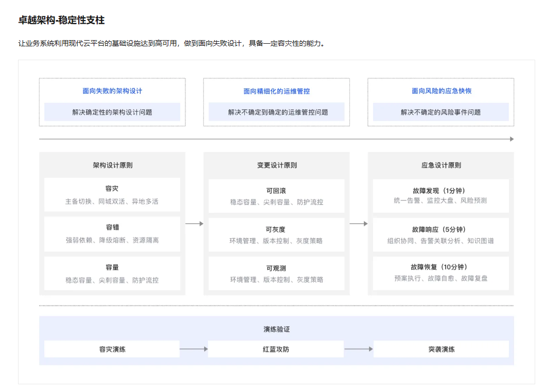Click the blue title 面向精细化的运维管控
The image size is (546, 392).
pos(276,91)
